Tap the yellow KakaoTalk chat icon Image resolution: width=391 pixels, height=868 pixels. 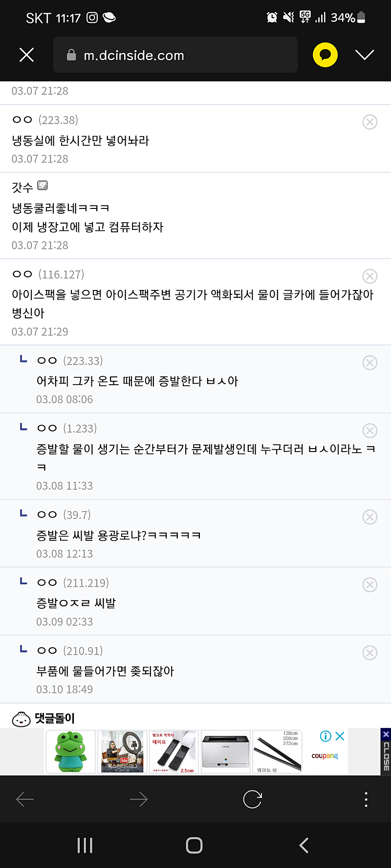pos(325,55)
